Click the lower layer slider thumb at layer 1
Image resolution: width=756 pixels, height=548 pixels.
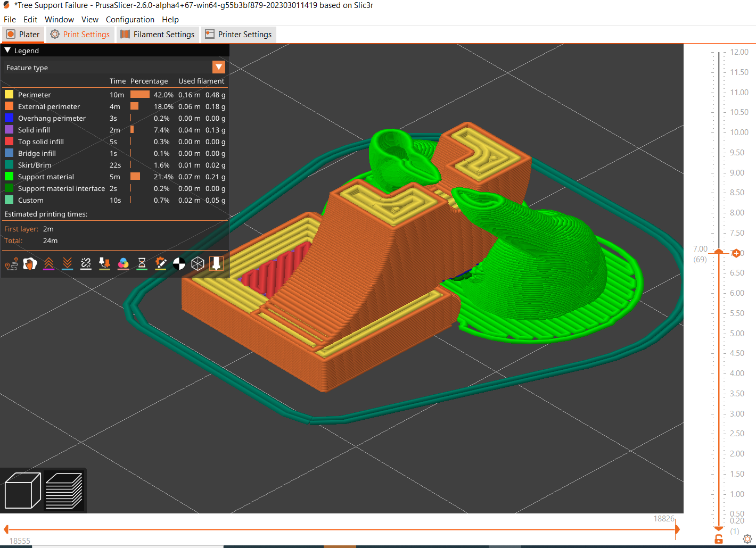(719, 528)
